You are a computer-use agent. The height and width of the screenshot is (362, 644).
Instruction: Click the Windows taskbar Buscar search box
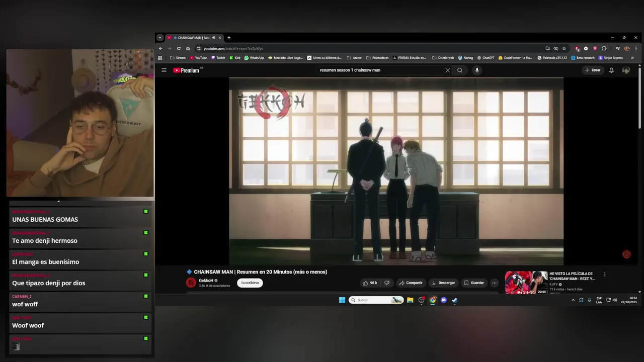tap(376, 300)
